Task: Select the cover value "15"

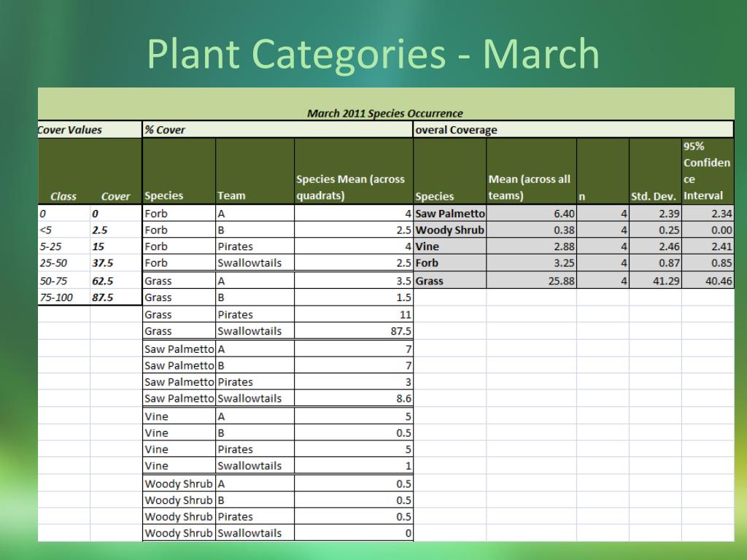Action: [x=98, y=246]
